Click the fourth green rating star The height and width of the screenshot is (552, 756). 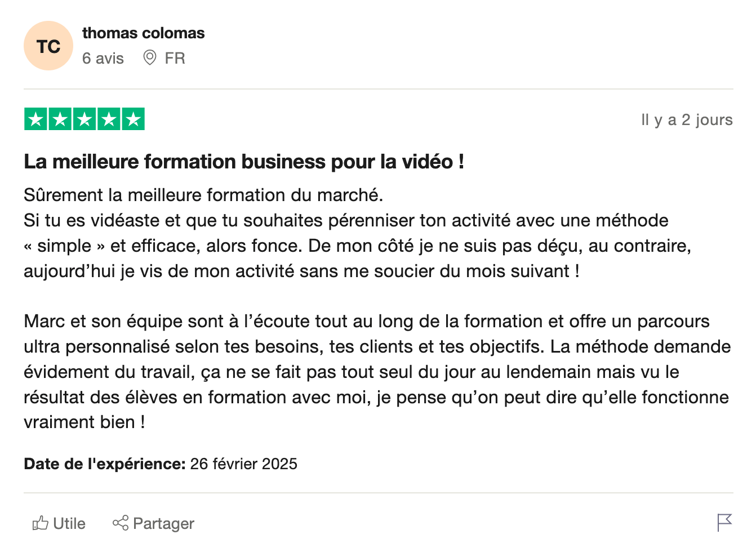pyautogui.click(x=109, y=119)
